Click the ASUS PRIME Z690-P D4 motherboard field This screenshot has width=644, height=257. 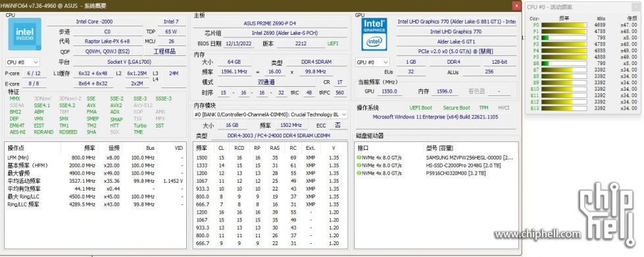tap(270, 24)
